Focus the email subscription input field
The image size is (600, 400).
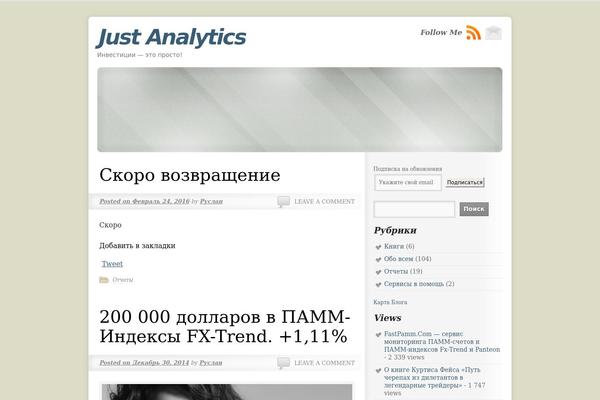(408, 183)
